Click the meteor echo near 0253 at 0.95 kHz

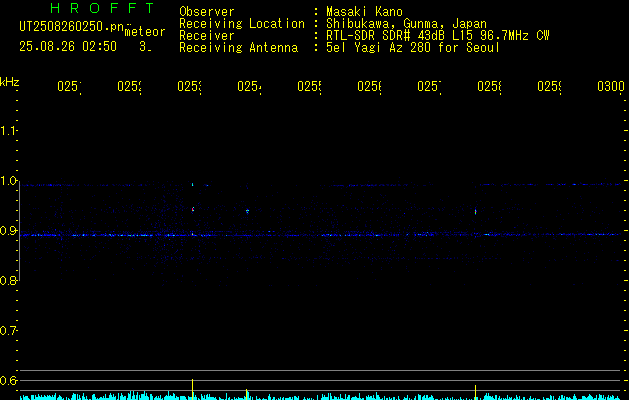(193, 209)
